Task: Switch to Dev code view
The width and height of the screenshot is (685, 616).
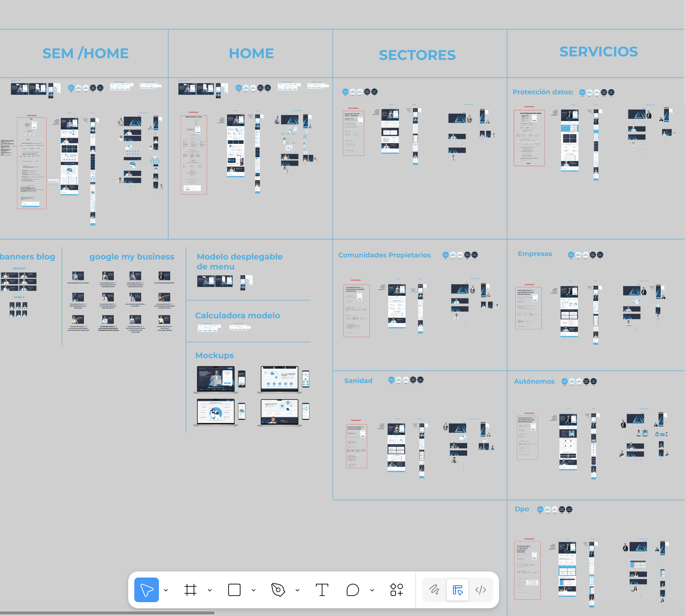Action: (x=481, y=590)
